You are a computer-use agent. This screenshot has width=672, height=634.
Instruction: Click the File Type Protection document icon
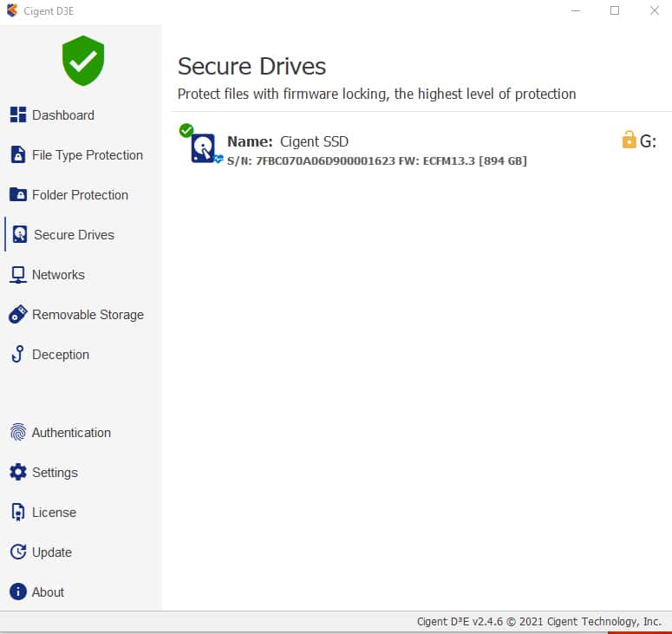pos(18,154)
